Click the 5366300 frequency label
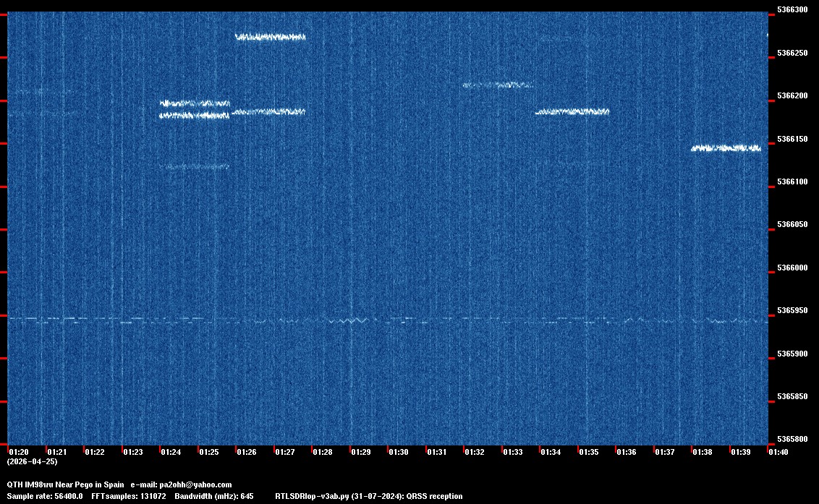 [x=792, y=10]
